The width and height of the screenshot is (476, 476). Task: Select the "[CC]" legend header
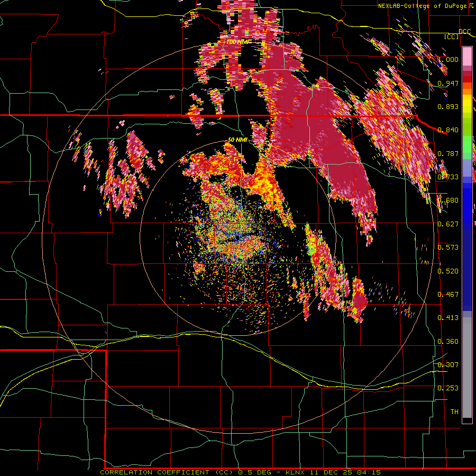tap(451, 36)
